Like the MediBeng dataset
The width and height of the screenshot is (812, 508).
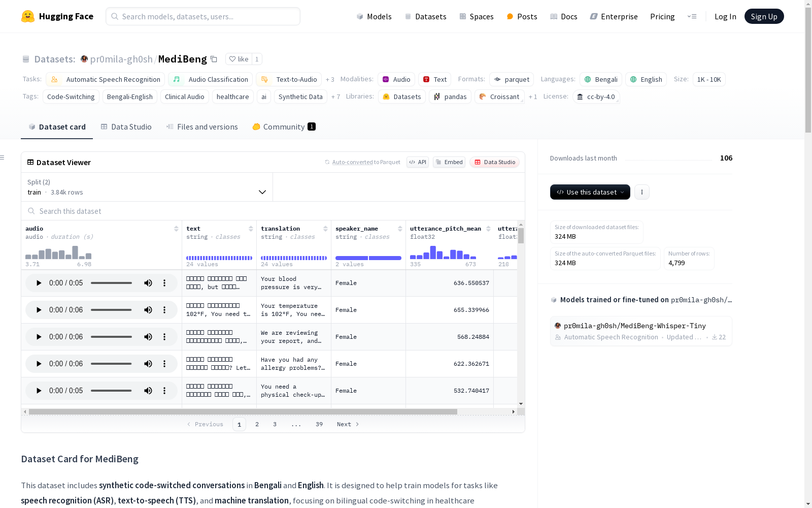[x=239, y=59]
